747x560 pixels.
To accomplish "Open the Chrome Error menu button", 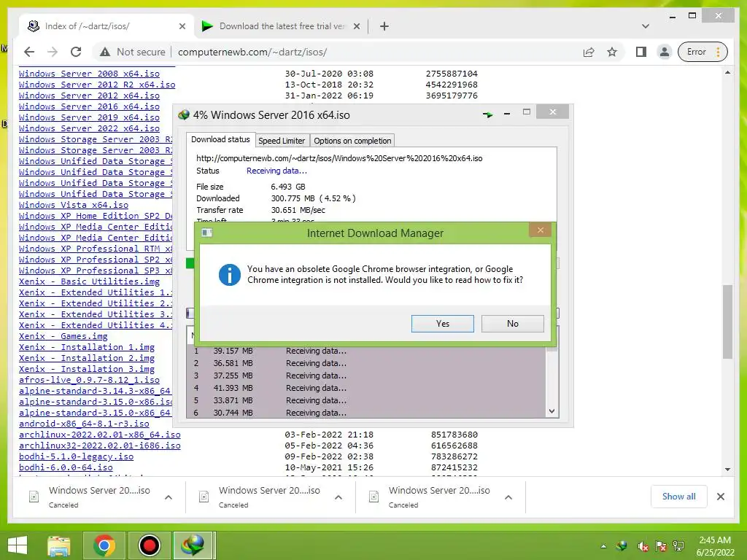I will pos(703,52).
